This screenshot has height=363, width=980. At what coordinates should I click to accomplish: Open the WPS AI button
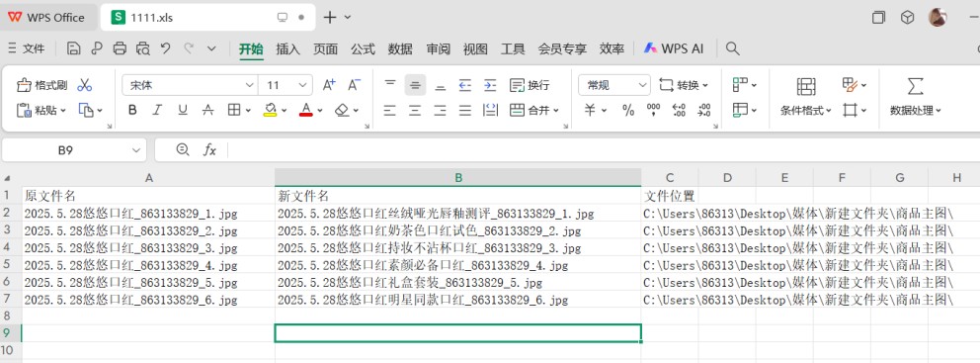pyautogui.click(x=674, y=48)
